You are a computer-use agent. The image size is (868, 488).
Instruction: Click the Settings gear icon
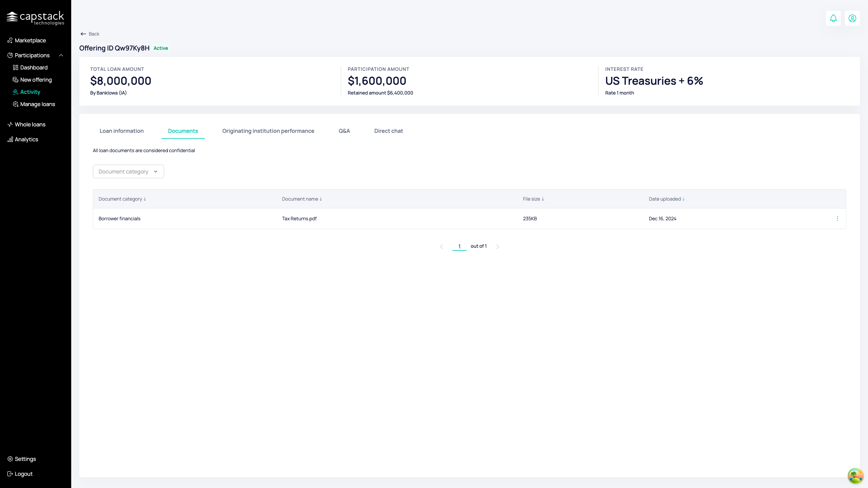(10, 459)
